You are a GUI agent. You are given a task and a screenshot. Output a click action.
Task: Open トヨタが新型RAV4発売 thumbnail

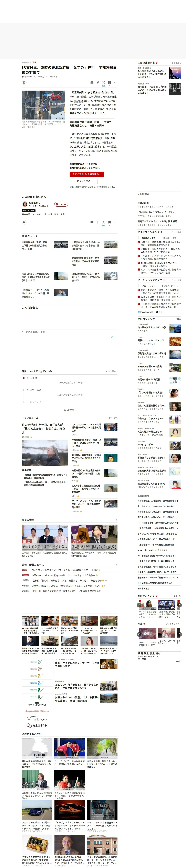(175, 367)
